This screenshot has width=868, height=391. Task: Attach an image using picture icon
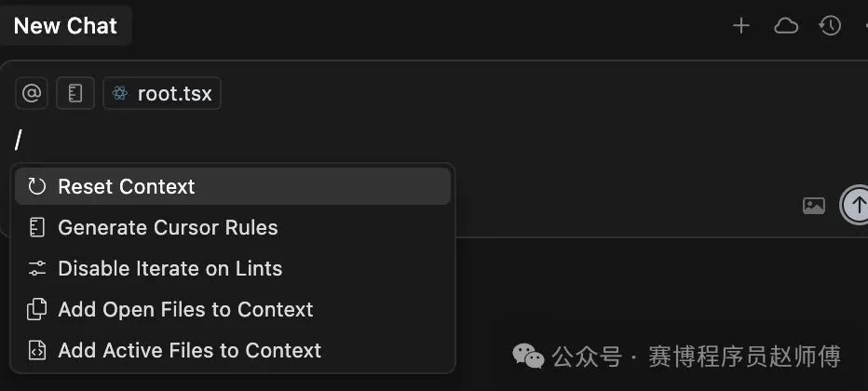coord(814,206)
